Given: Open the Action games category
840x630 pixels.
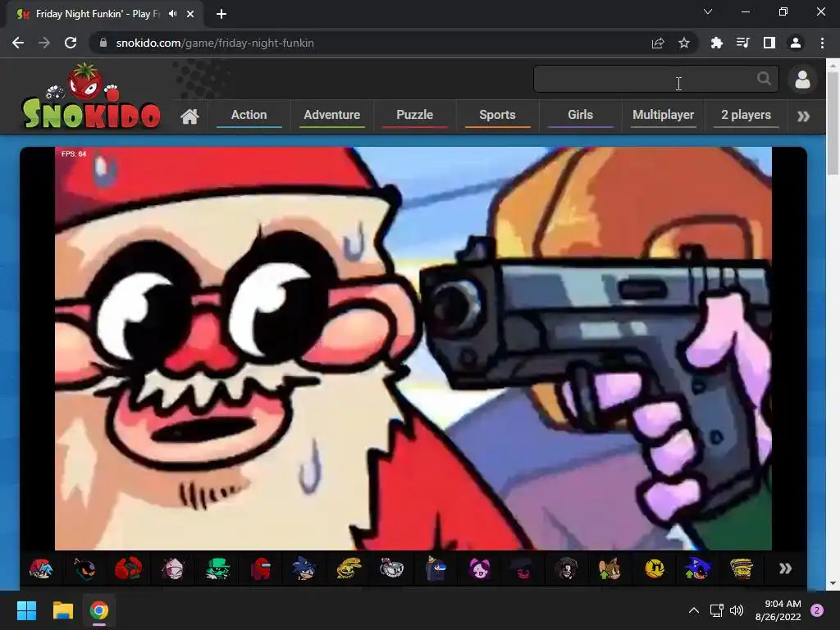Looking at the screenshot, I should point(249,115).
